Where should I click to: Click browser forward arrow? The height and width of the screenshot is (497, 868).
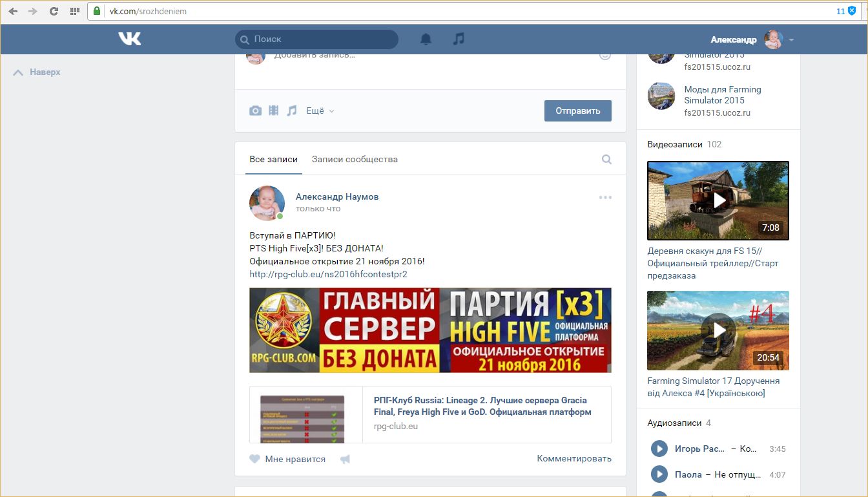33,11
